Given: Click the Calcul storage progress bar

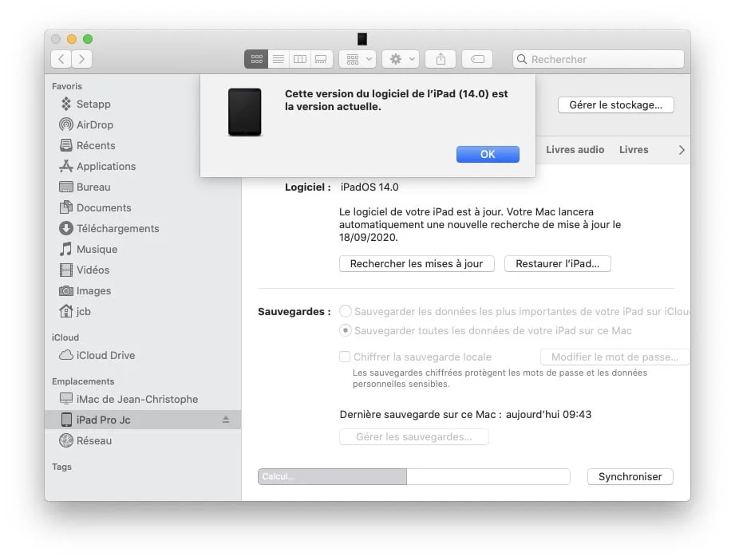Looking at the screenshot, I should [414, 476].
